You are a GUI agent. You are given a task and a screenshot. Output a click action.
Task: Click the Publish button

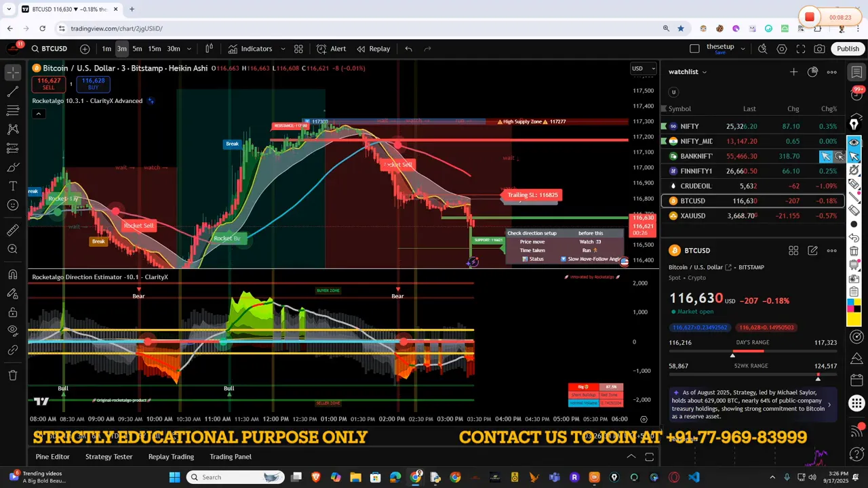(x=848, y=49)
